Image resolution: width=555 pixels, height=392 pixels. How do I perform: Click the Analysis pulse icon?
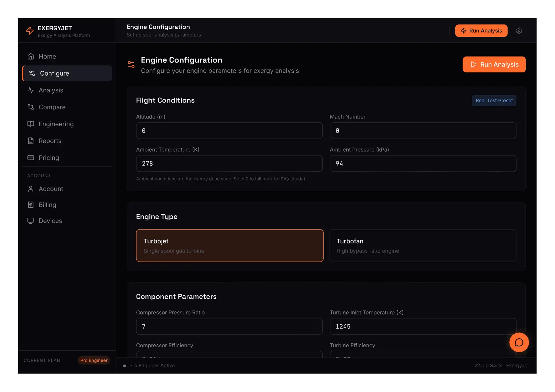click(31, 90)
